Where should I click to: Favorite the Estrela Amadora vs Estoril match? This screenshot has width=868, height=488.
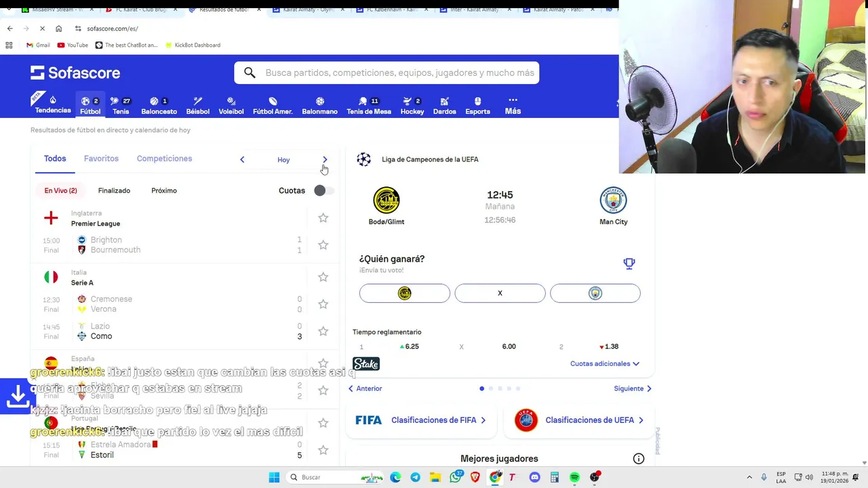(323, 449)
